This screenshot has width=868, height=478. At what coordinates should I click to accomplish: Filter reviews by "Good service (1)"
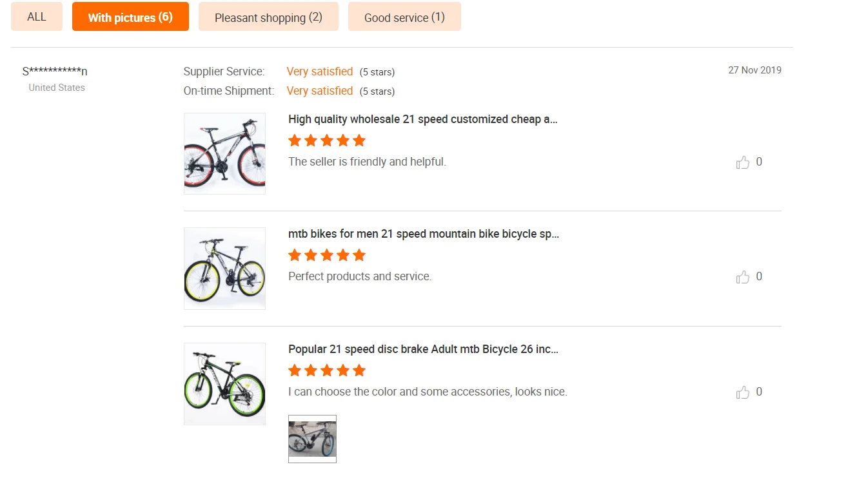point(404,17)
